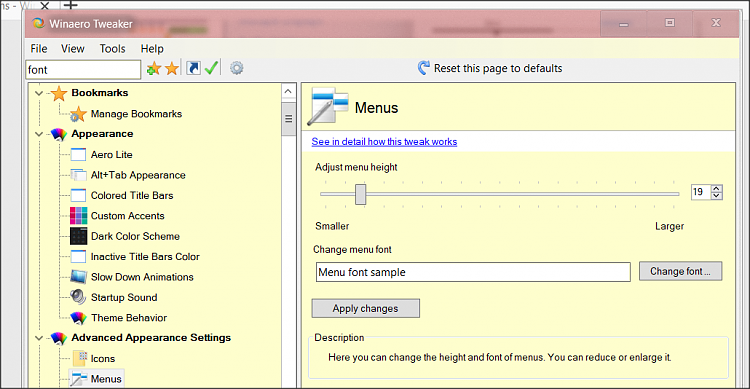Click the Aero Lite window icon

coord(78,155)
